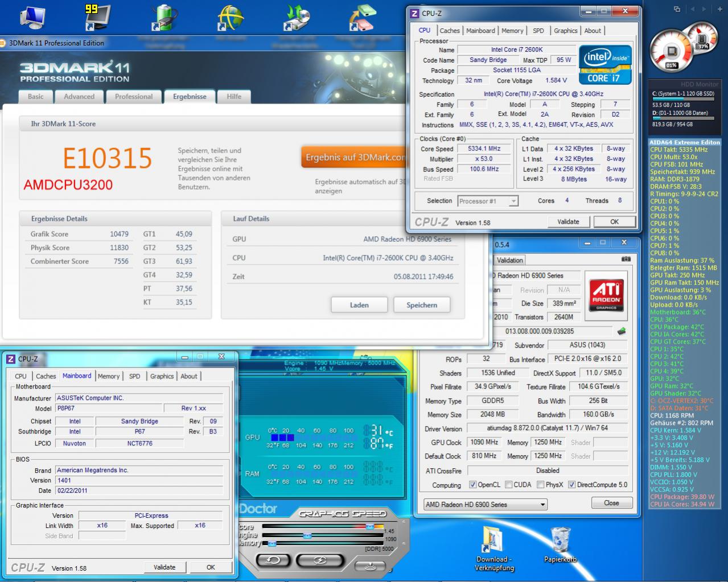Click the title icon of the upper CPU-Z window
Viewport: 728px width, 582px height.
tap(414, 14)
